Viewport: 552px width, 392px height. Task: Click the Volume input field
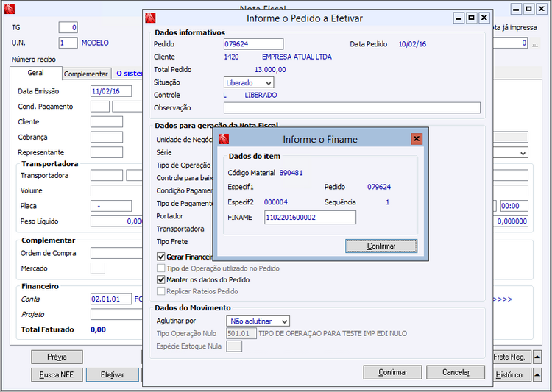click(116, 190)
